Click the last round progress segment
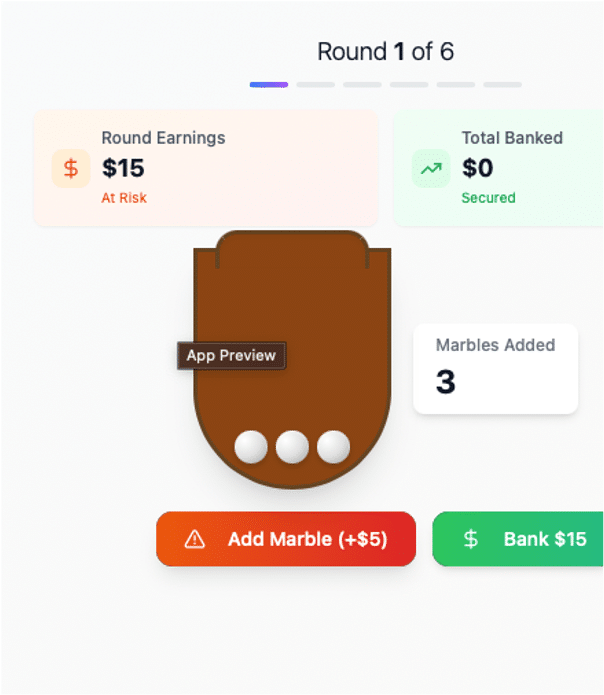Screen dimensions: 604x695 pos(503,85)
